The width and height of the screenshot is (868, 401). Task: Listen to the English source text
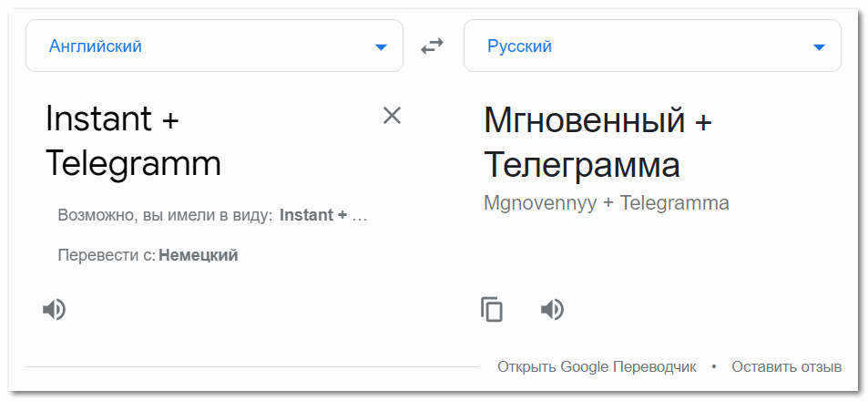[x=54, y=310]
